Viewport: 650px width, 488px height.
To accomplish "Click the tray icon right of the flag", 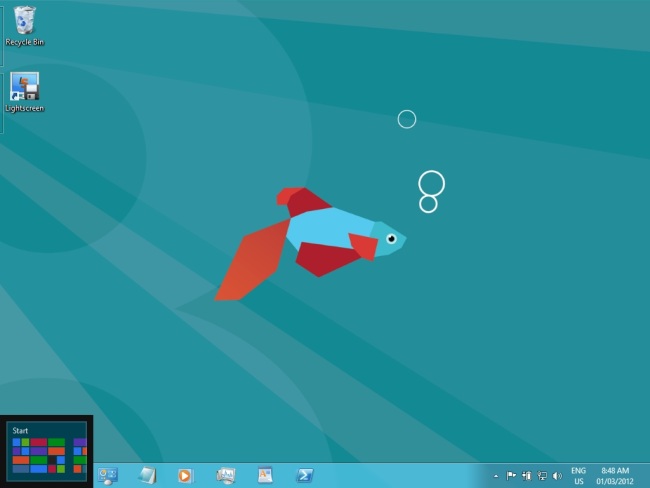I will click(526, 476).
